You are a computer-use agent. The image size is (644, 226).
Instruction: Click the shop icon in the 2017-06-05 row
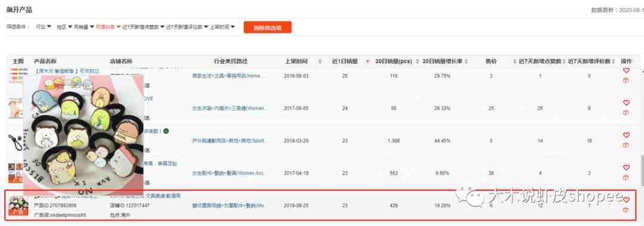click(x=626, y=113)
